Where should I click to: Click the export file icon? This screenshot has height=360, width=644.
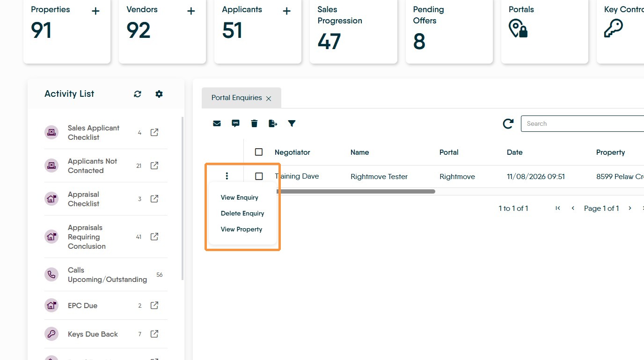tap(273, 123)
